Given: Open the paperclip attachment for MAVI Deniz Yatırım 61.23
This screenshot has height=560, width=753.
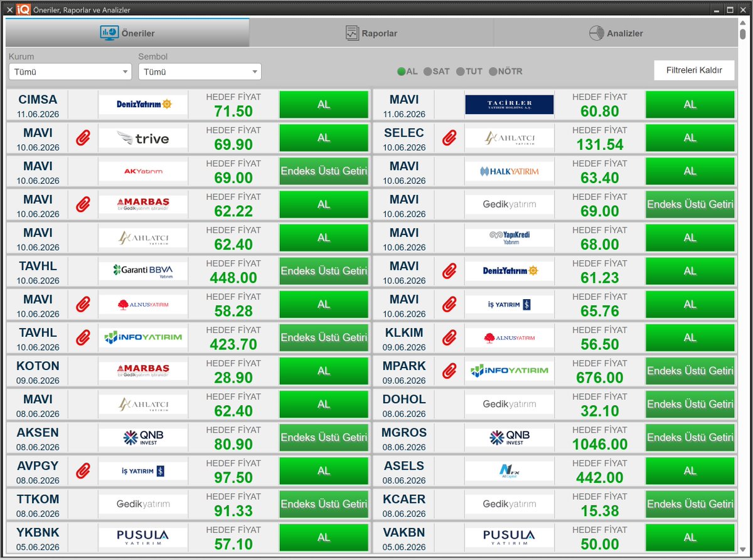Looking at the screenshot, I should click(x=449, y=271).
